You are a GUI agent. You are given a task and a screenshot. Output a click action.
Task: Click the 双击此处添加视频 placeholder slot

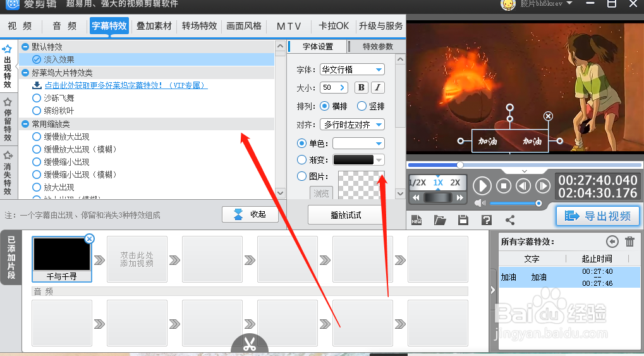point(137,259)
